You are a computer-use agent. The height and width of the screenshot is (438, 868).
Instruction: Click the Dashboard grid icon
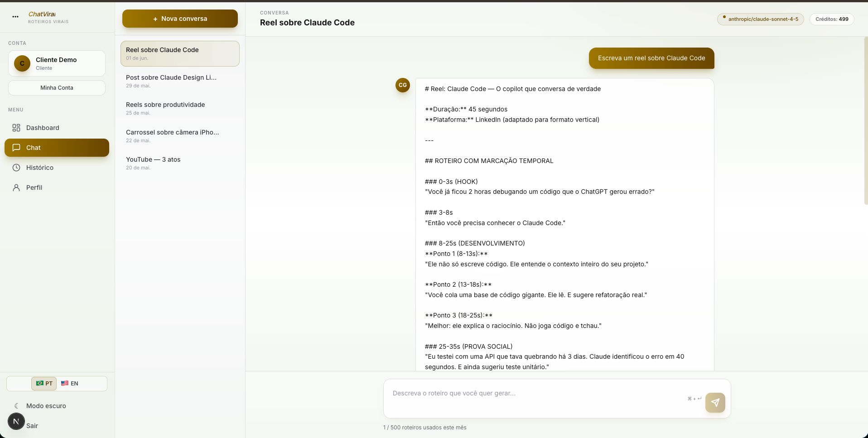(x=16, y=128)
